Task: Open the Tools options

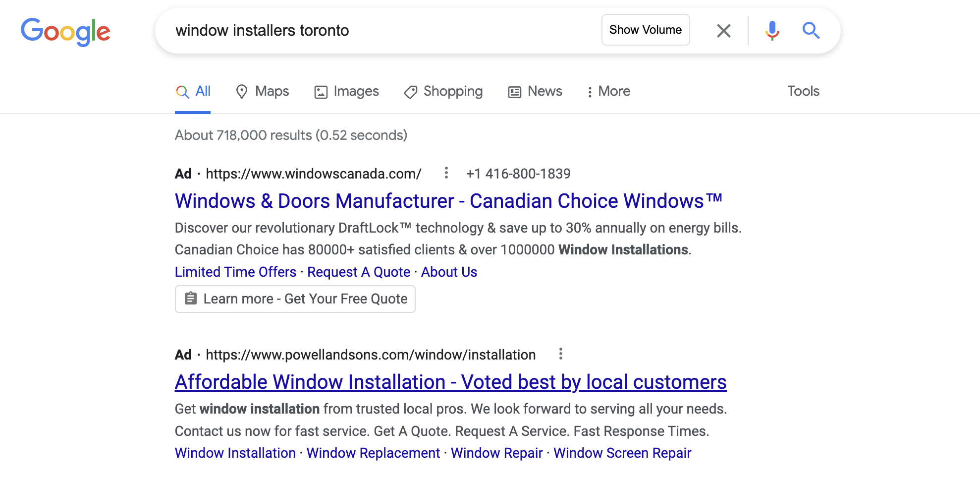Action: tap(803, 91)
